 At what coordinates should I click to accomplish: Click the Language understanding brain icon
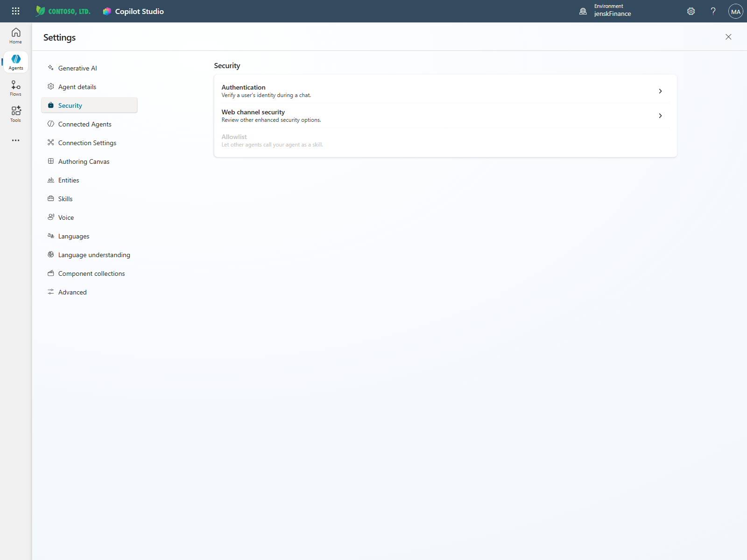pos(51,255)
